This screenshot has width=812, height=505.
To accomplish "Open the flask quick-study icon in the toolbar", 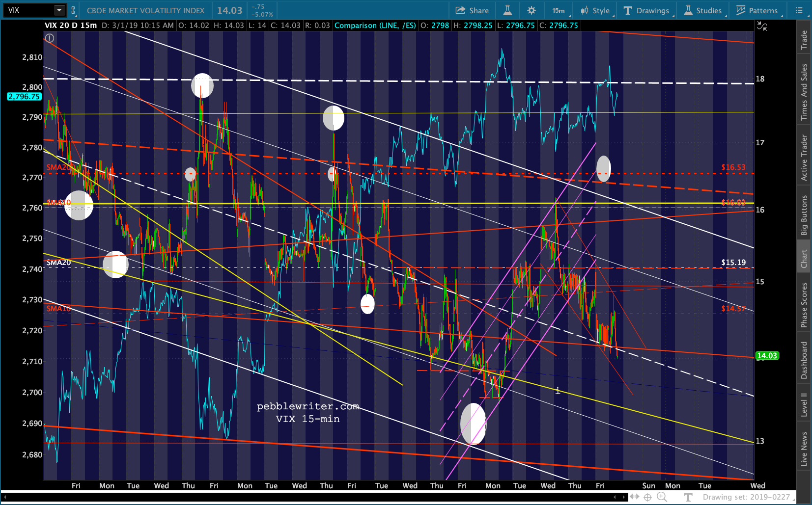I will click(x=507, y=10).
